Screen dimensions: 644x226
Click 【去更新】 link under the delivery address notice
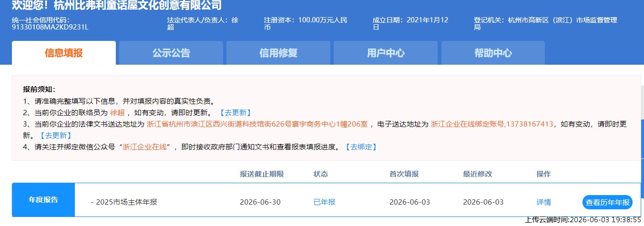click(x=56, y=136)
